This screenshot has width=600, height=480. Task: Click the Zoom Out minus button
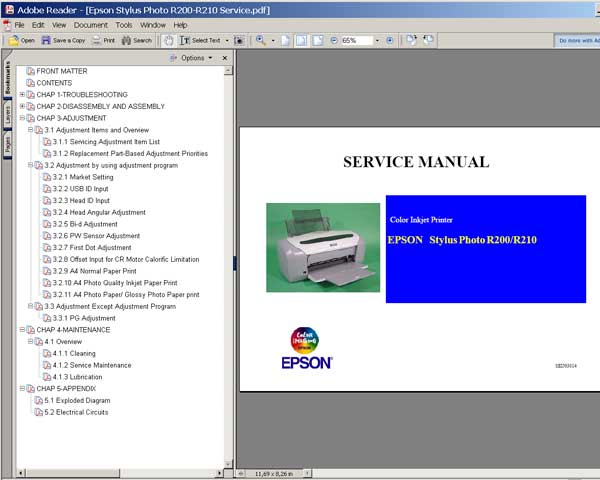coord(334,40)
